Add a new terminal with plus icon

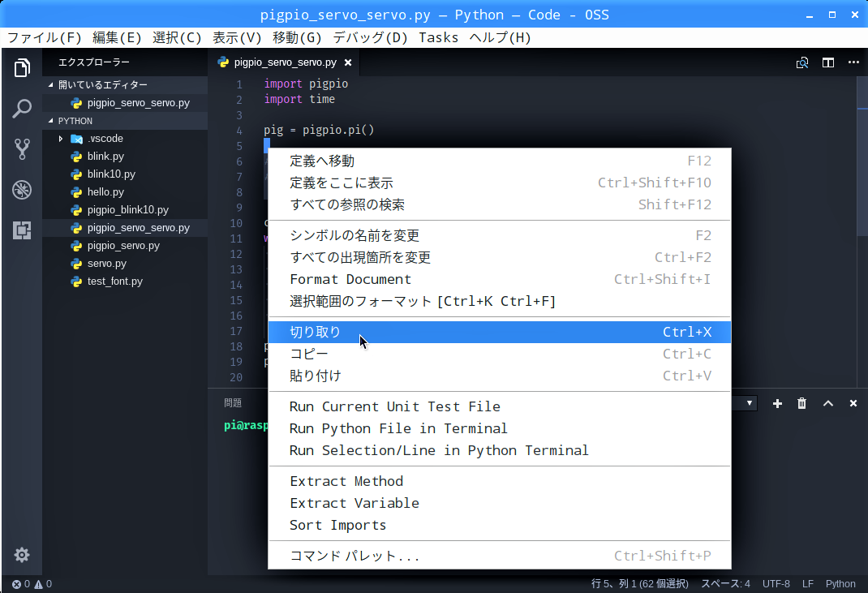pyautogui.click(x=777, y=404)
